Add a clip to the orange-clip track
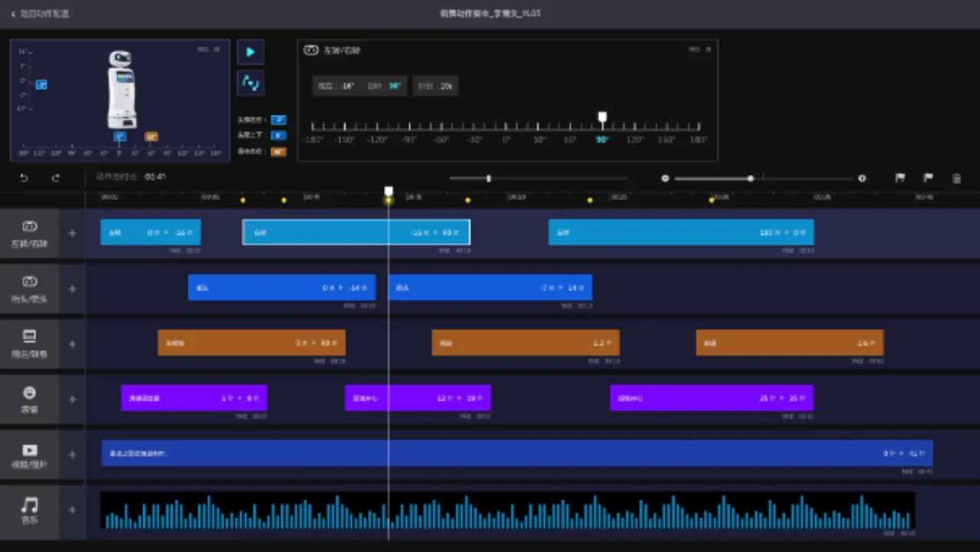980x552 pixels. pyautogui.click(x=72, y=344)
